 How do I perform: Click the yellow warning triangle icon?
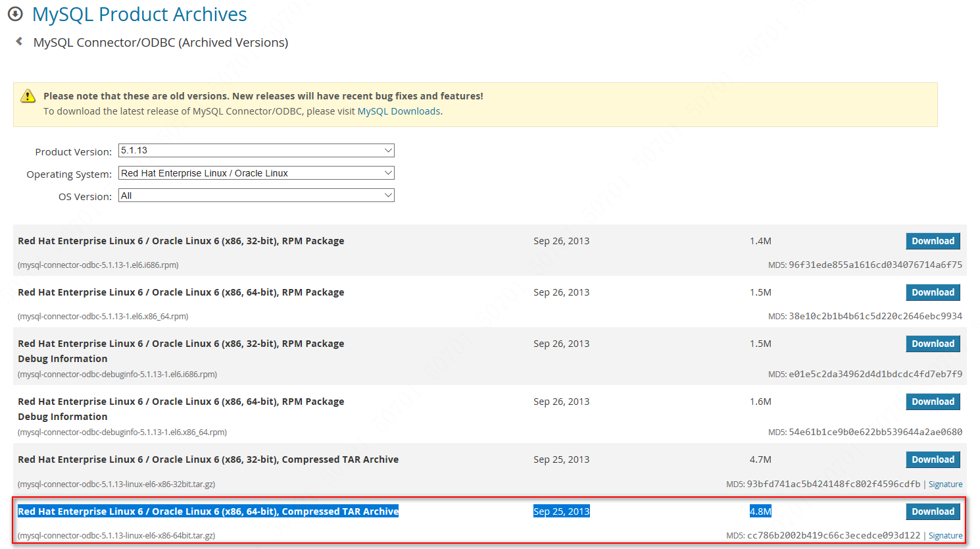tap(28, 96)
